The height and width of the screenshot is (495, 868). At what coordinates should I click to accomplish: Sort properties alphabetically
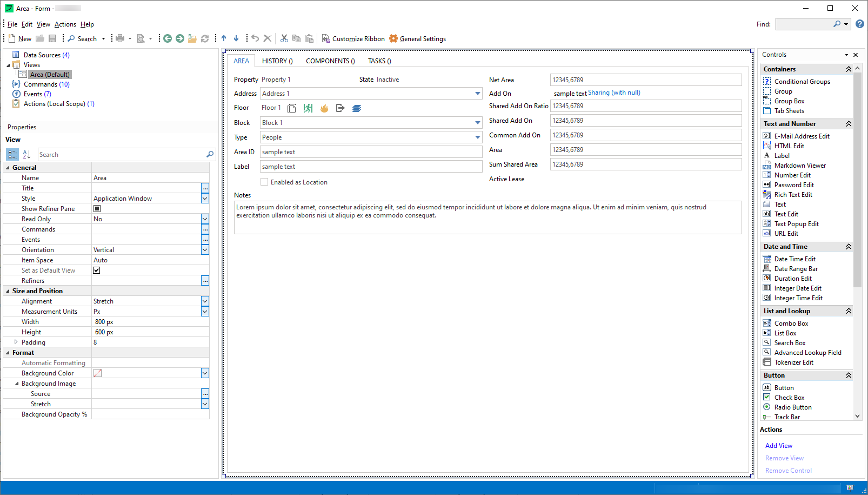[26, 155]
